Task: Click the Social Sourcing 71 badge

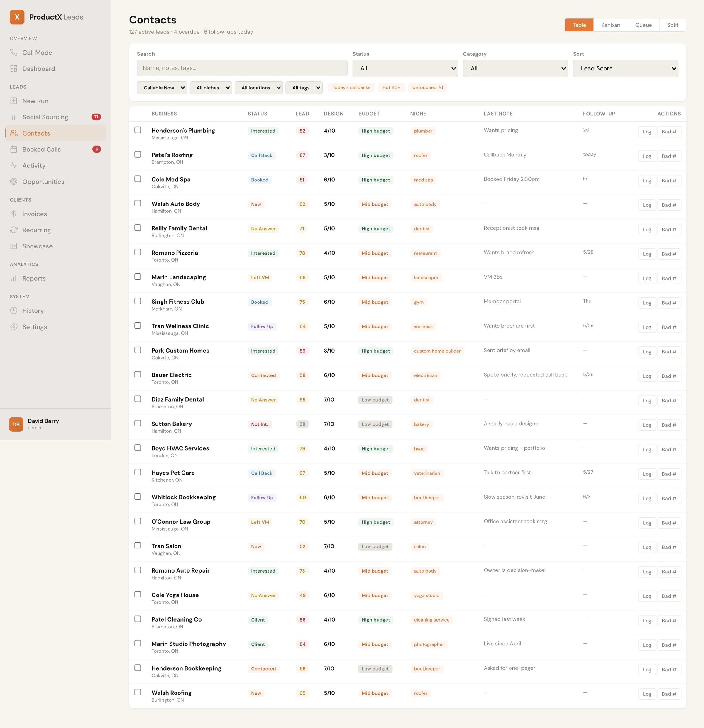Action: tap(96, 117)
